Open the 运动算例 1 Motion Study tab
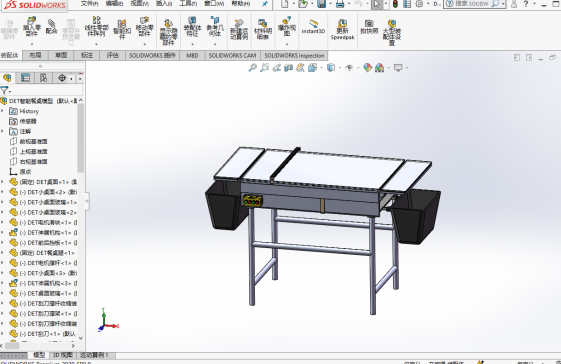This screenshot has height=364, width=561. click(94, 355)
